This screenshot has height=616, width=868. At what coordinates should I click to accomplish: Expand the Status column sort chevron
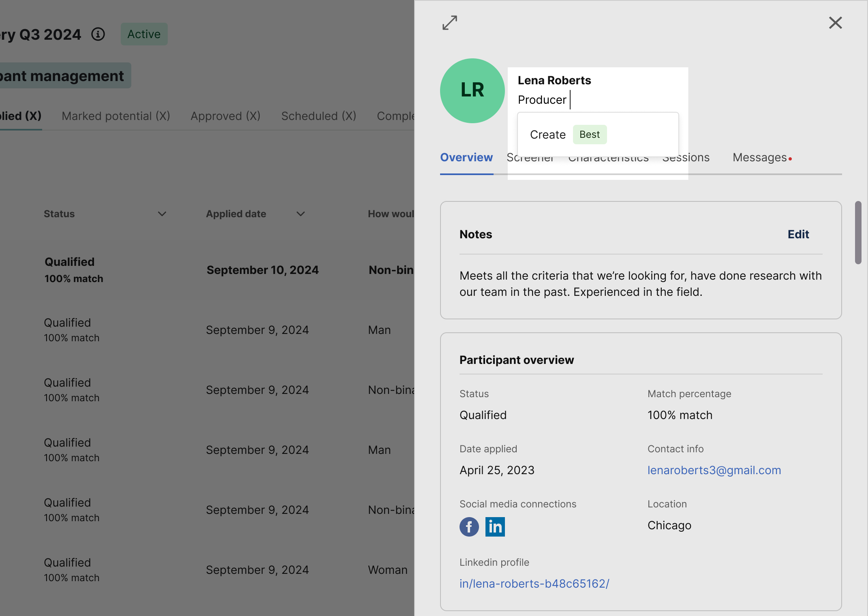coord(162,214)
